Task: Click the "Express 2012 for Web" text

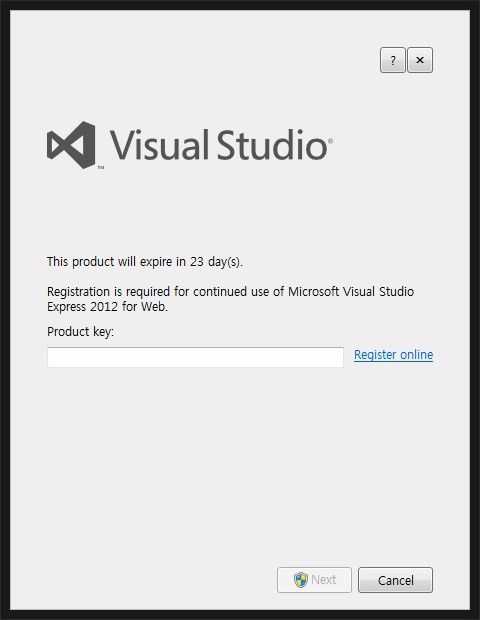Action: point(108,307)
